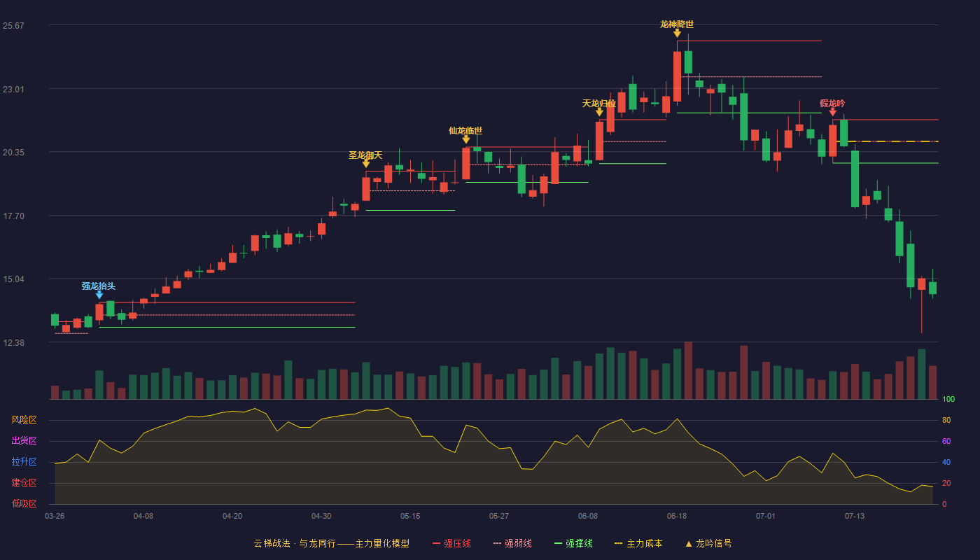Click the 主力量化模型 legend text
Image resolution: width=980 pixels, height=560 pixels.
click(x=382, y=543)
